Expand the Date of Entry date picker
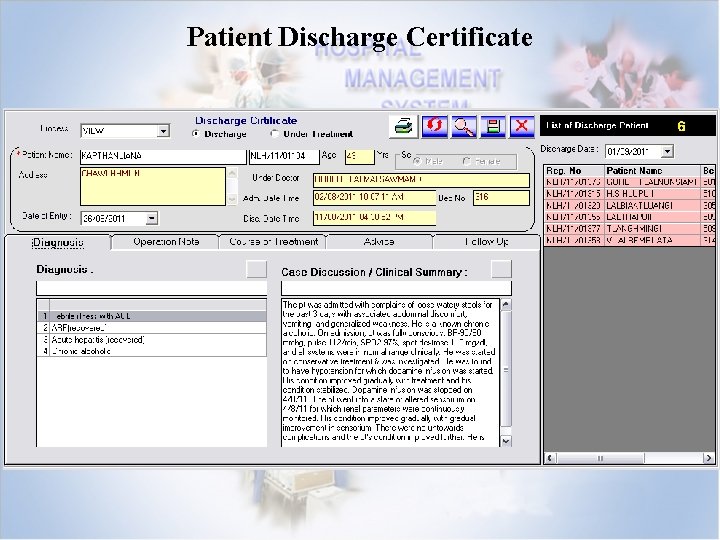Viewport: 720px width, 540px height. pos(150,218)
